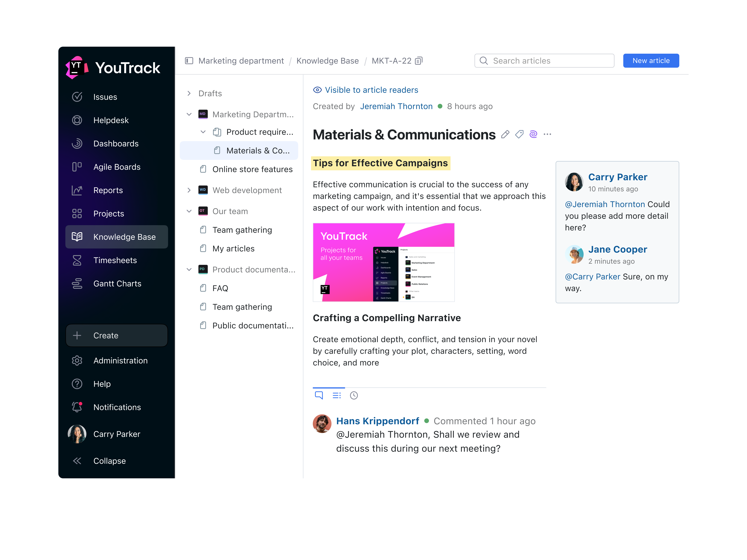Open Notifications with the bell icon

(x=77, y=407)
